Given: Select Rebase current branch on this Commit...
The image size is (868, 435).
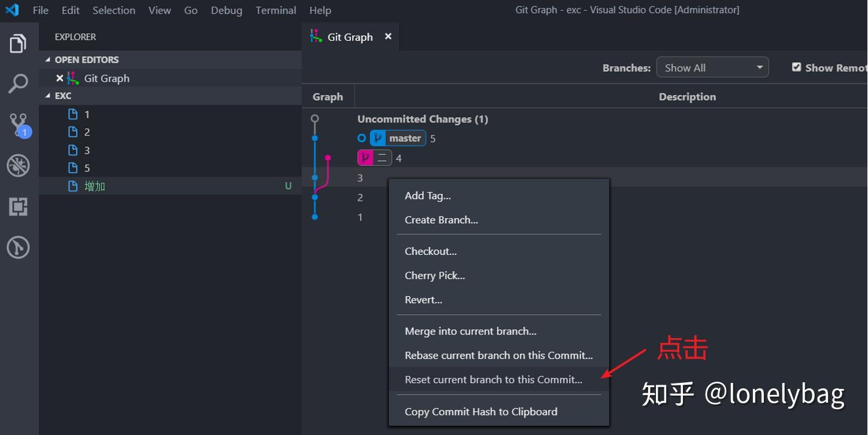Looking at the screenshot, I should [499, 355].
